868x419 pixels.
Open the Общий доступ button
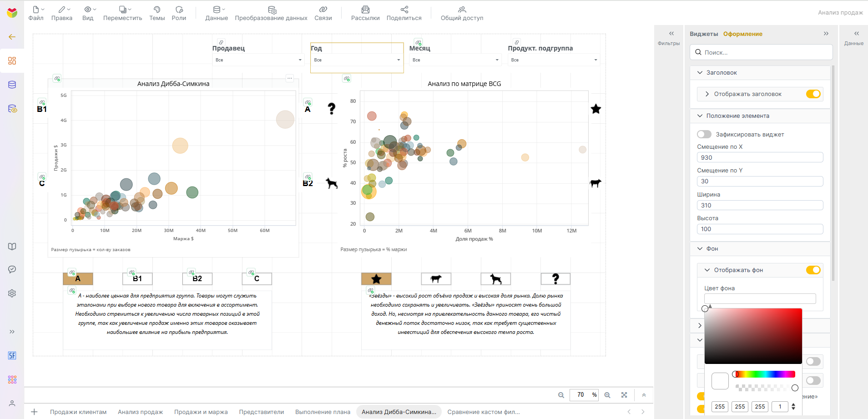pyautogui.click(x=462, y=13)
